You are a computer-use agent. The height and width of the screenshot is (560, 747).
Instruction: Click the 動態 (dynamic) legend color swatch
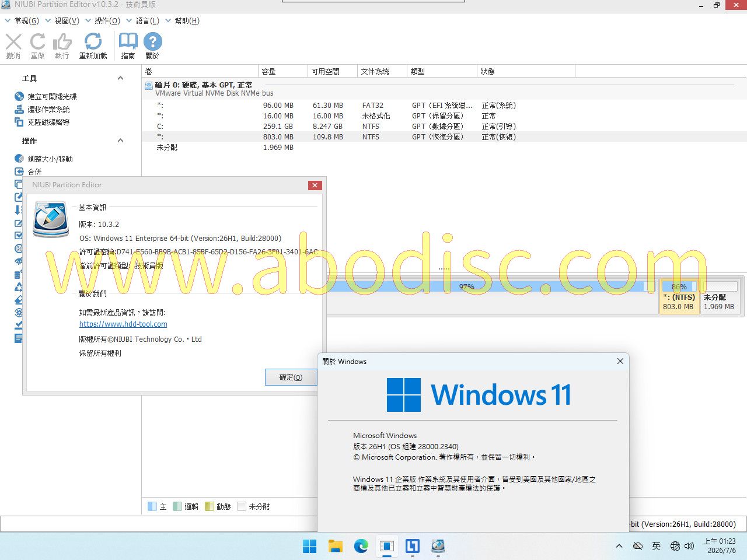(x=210, y=506)
